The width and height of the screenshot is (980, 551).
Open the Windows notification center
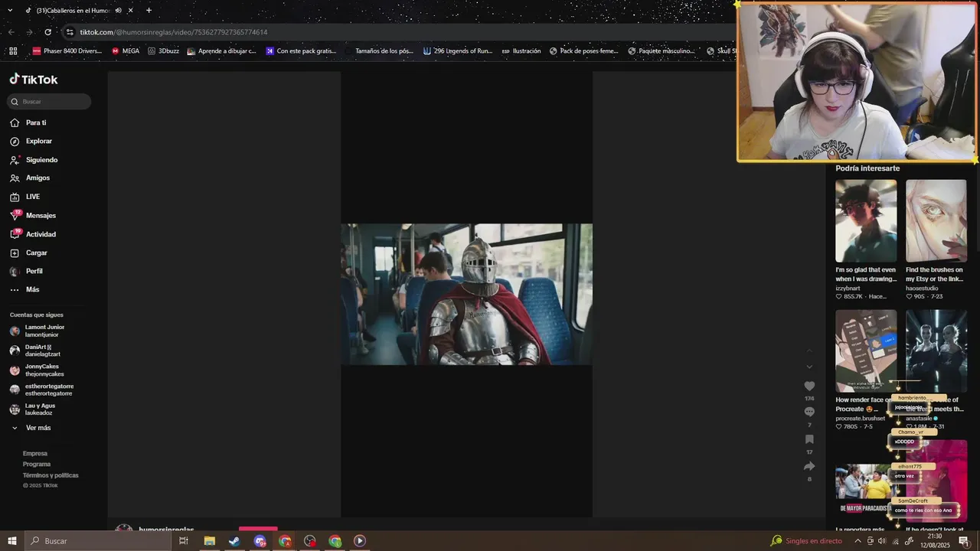click(964, 541)
